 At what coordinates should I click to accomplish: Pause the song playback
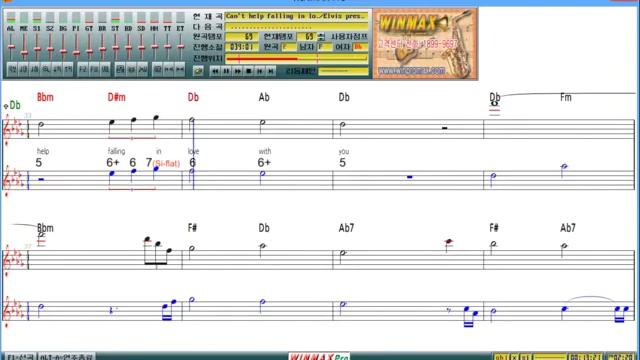226,71
